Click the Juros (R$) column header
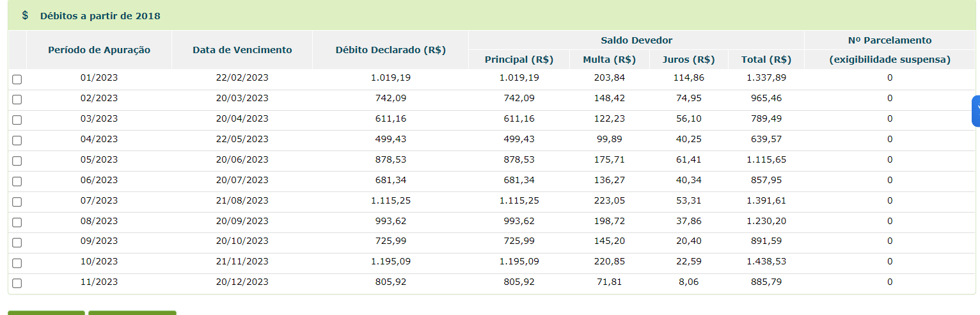The width and height of the screenshot is (980, 315). click(x=688, y=60)
